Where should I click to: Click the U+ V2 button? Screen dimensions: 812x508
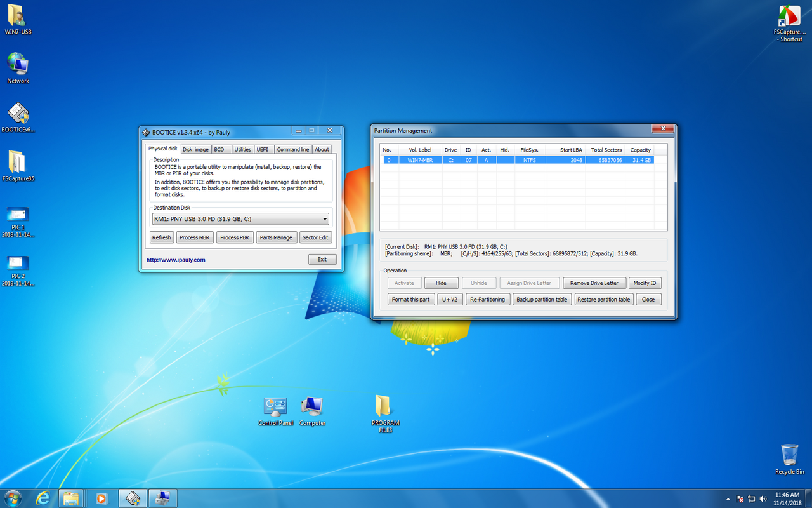coord(450,300)
